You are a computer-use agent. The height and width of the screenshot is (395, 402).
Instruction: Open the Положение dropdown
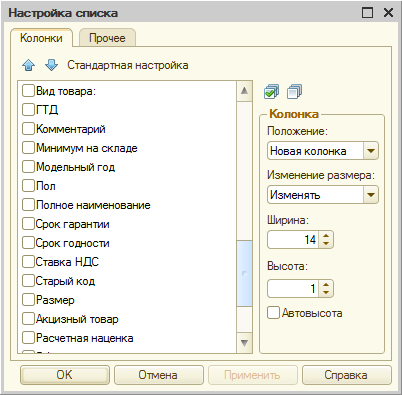pyautogui.click(x=371, y=151)
